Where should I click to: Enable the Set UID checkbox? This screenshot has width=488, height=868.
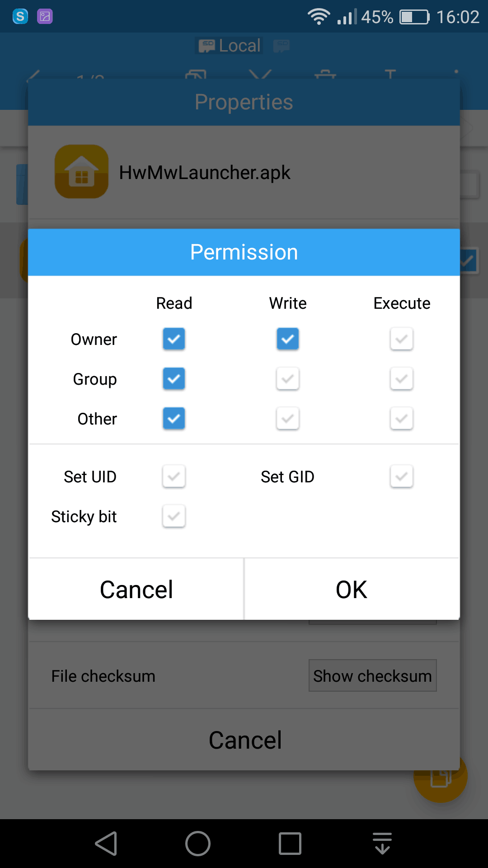[x=174, y=476]
